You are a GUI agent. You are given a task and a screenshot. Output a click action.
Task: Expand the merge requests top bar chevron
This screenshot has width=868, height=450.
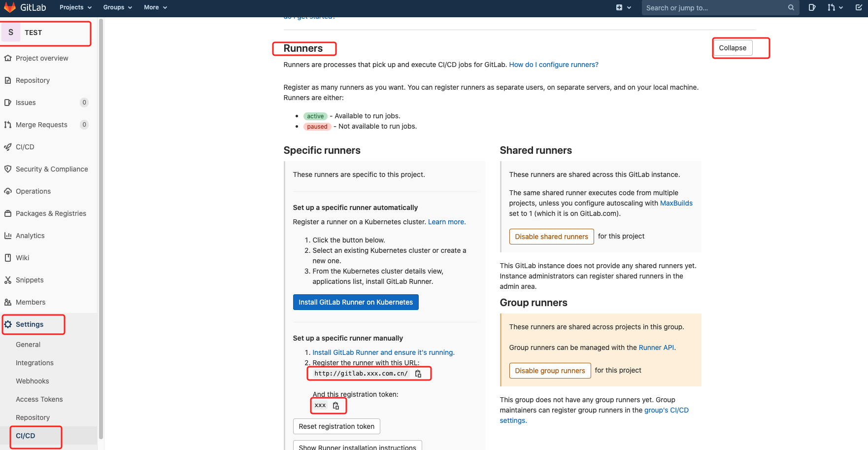840,7
